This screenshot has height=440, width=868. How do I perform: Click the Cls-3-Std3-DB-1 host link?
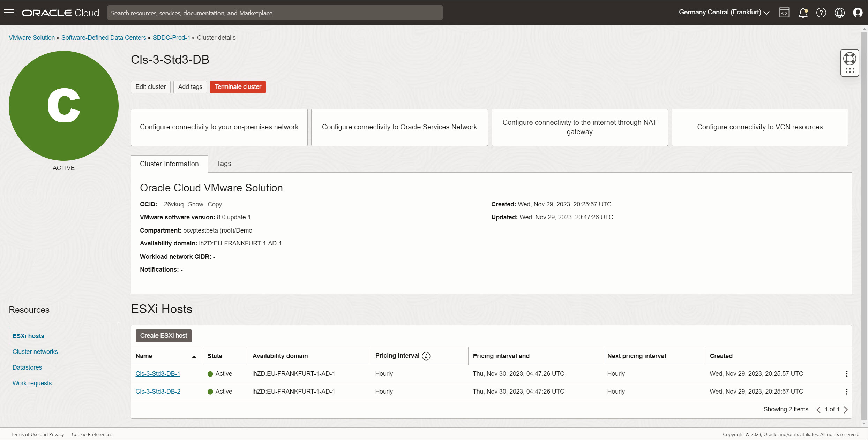click(158, 373)
